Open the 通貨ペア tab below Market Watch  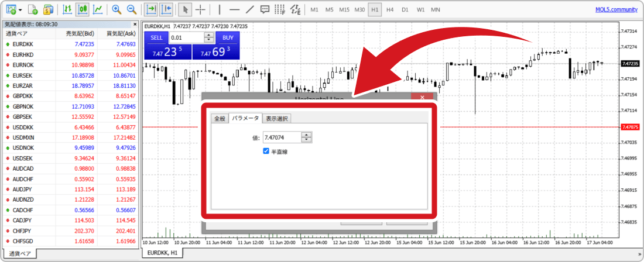coord(20,253)
